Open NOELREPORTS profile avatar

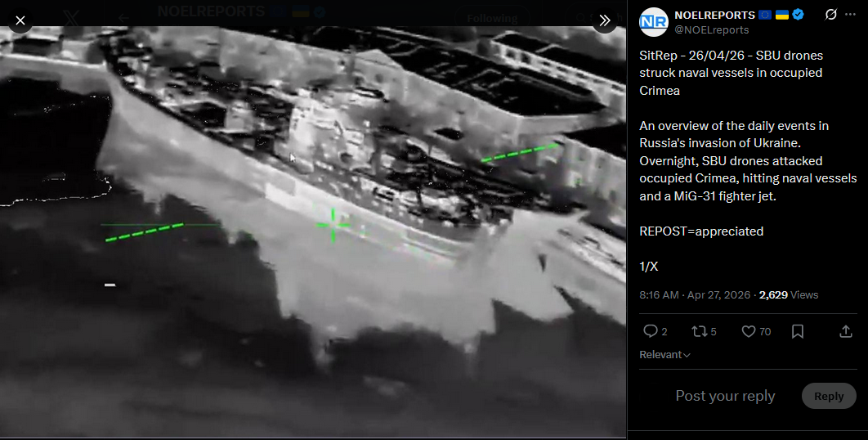tap(653, 22)
